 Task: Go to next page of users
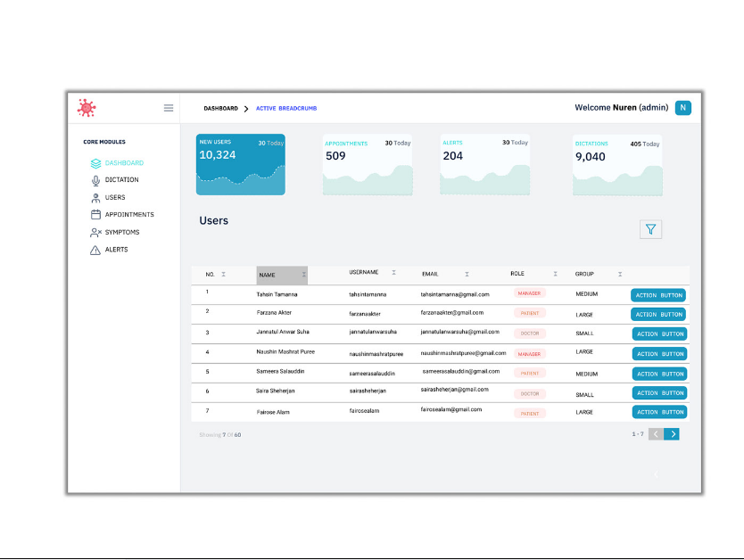(673, 434)
